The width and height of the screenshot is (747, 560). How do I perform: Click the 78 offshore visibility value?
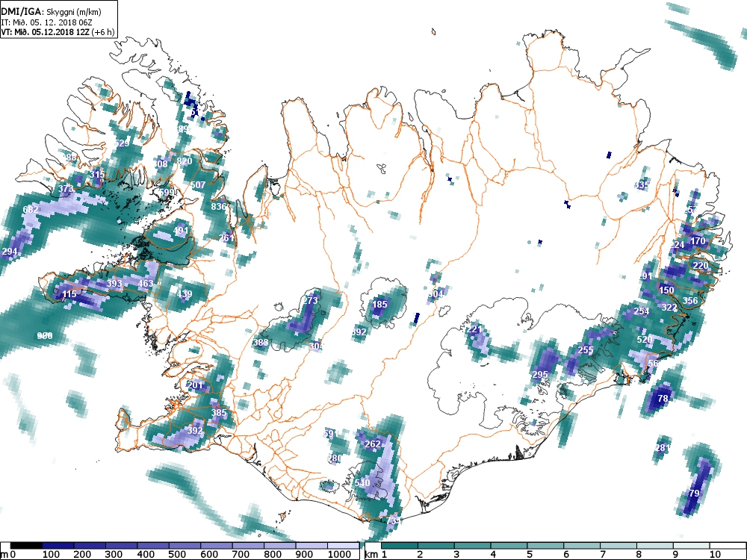click(663, 399)
